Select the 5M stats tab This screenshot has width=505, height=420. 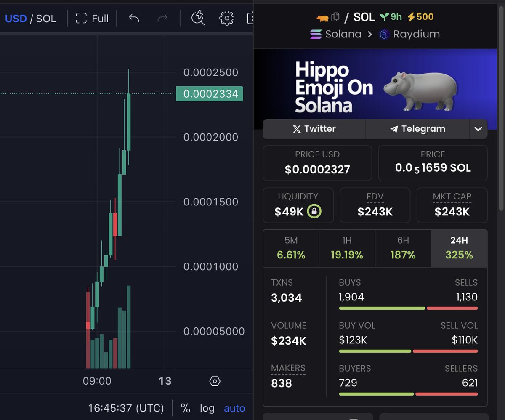(291, 248)
